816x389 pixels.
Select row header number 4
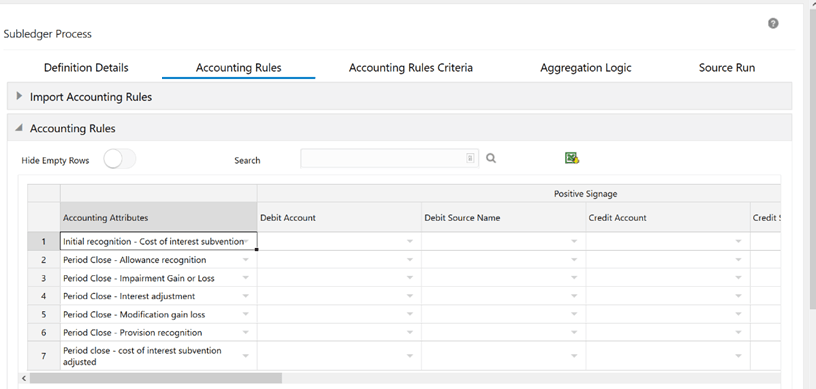(44, 296)
